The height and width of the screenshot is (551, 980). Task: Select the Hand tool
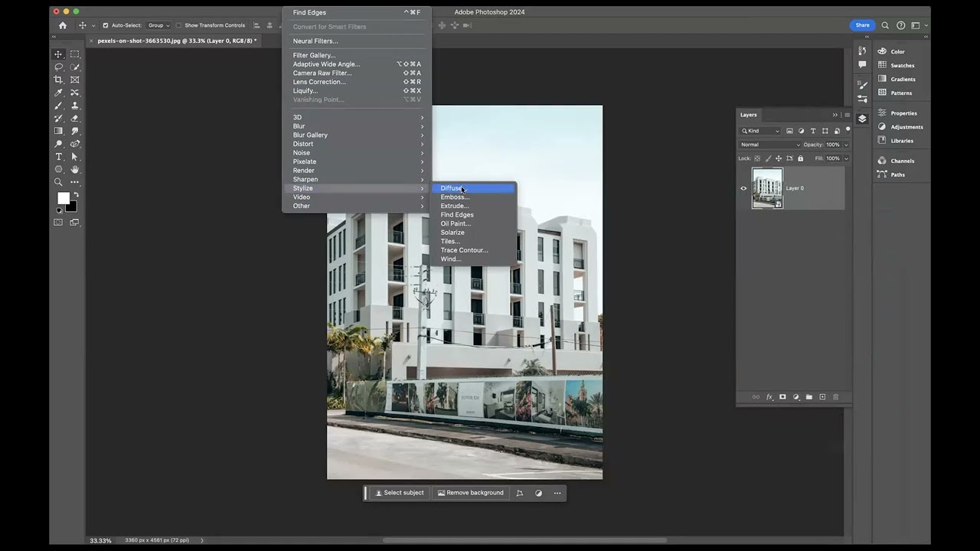pyautogui.click(x=75, y=169)
